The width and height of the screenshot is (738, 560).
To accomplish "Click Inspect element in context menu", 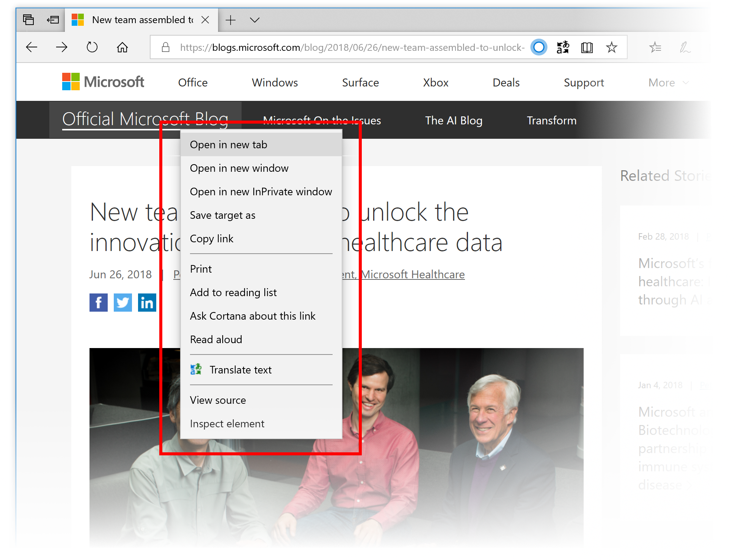I will coord(227,424).
